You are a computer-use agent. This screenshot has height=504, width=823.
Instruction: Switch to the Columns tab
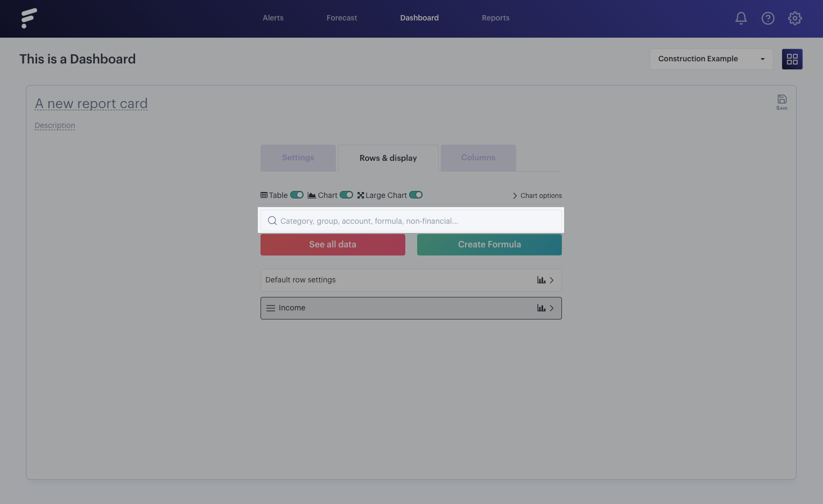point(479,158)
